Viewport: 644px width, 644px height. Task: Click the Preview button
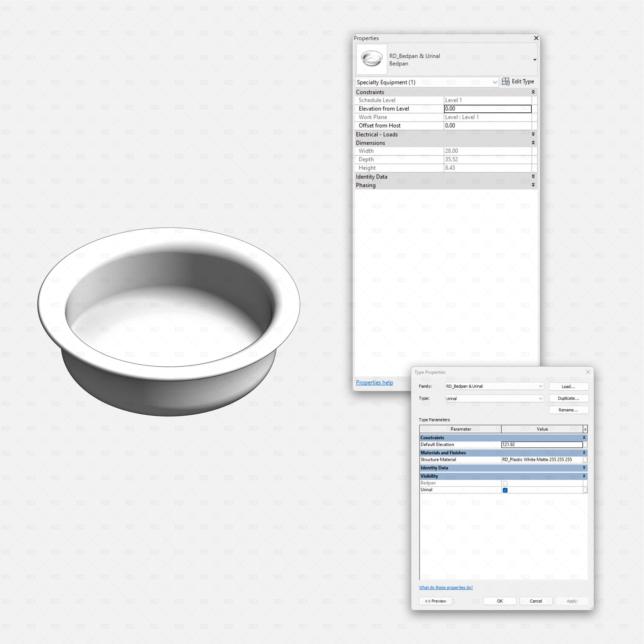(x=435, y=601)
